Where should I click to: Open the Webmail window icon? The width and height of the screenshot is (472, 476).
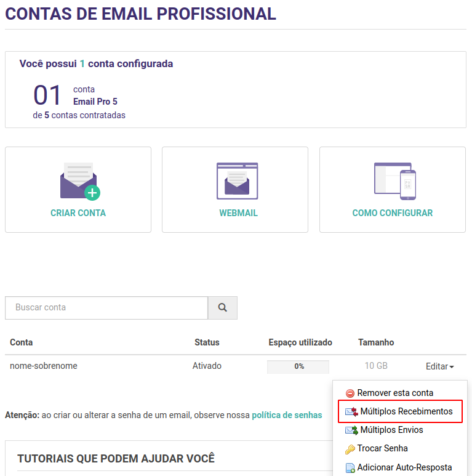pos(237,181)
